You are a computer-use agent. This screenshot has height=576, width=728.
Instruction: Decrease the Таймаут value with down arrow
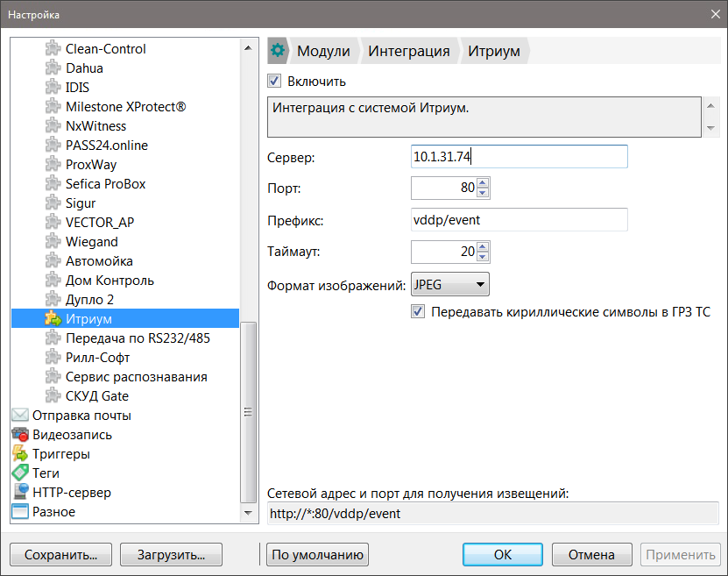[484, 258]
